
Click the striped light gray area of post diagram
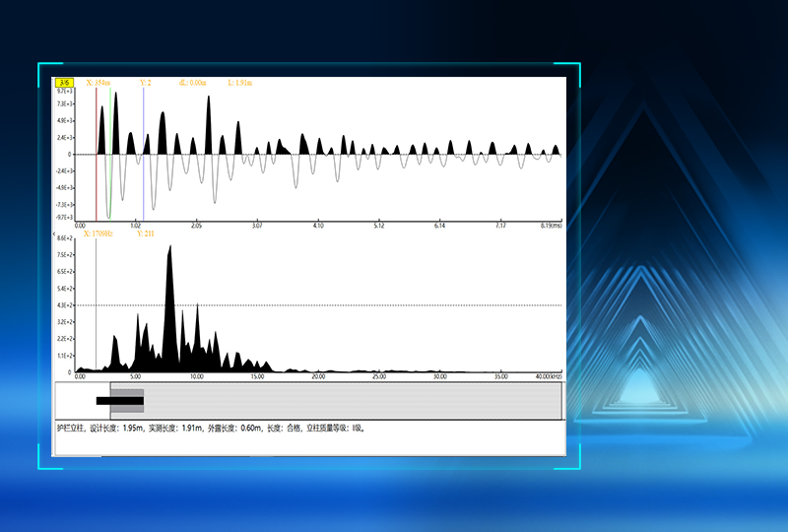point(345,400)
